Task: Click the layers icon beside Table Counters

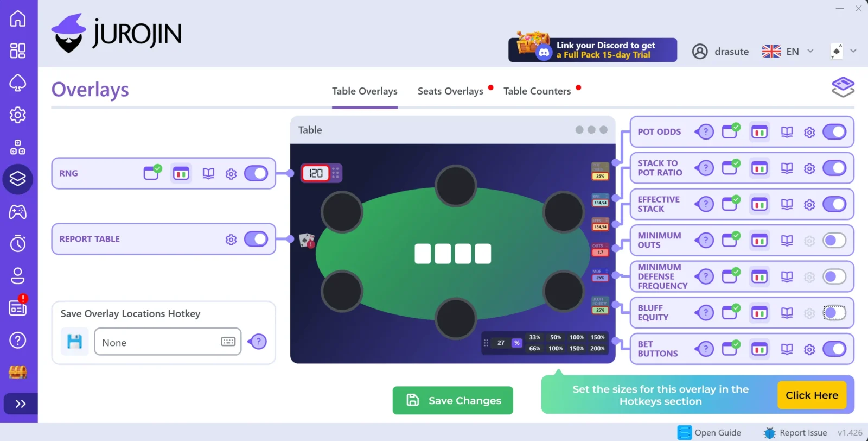Action: pos(843,87)
